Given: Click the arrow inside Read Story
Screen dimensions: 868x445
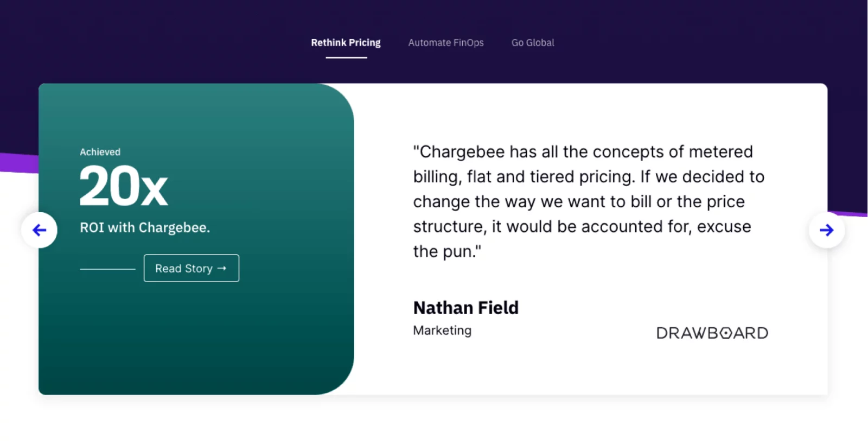Looking at the screenshot, I should [x=222, y=268].
